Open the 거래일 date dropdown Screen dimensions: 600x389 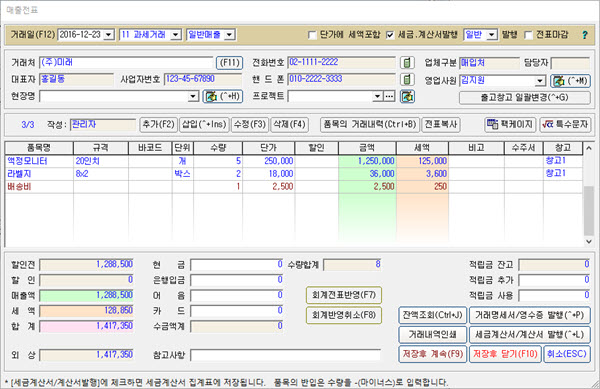109,35
